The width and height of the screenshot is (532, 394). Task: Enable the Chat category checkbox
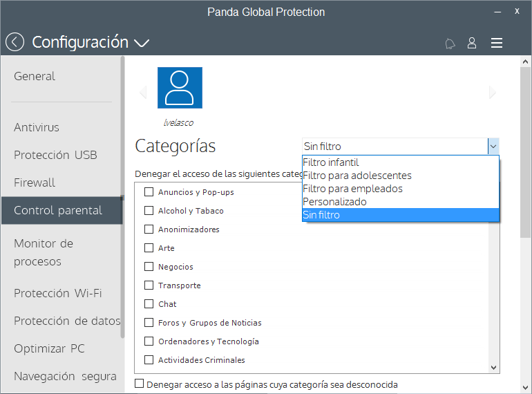[149, 304]
